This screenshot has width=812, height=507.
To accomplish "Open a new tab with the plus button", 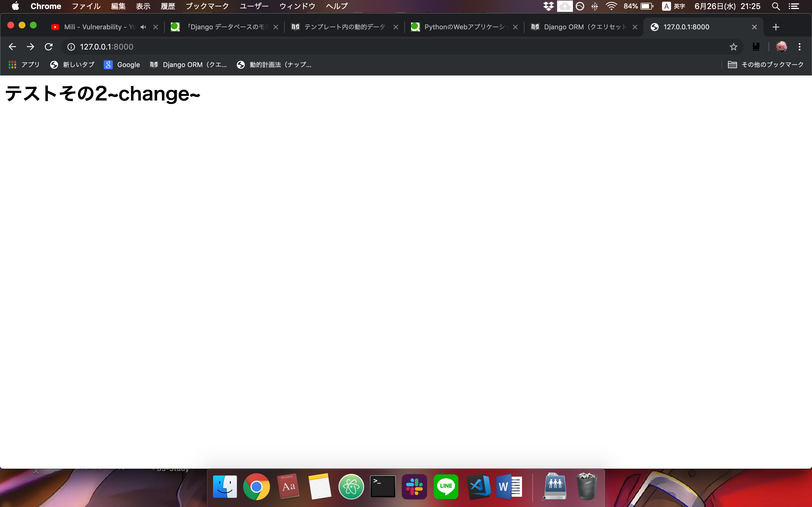I will [775, 27].
